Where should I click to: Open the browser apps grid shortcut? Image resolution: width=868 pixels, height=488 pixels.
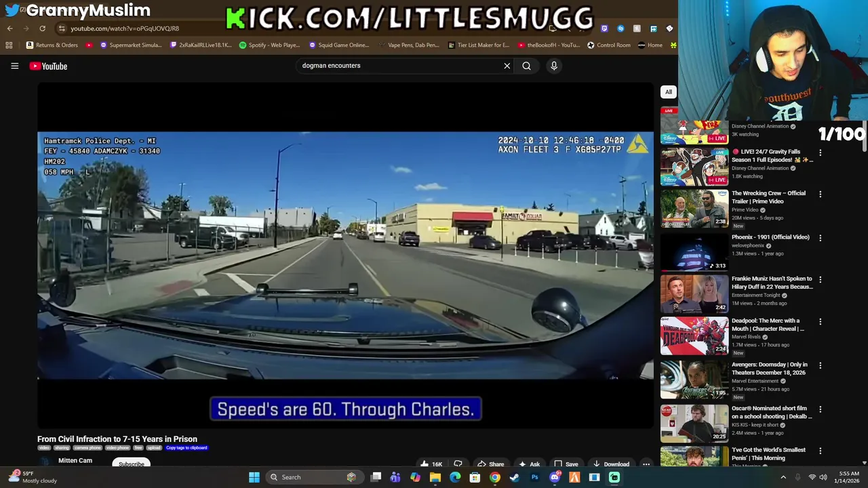9,45
